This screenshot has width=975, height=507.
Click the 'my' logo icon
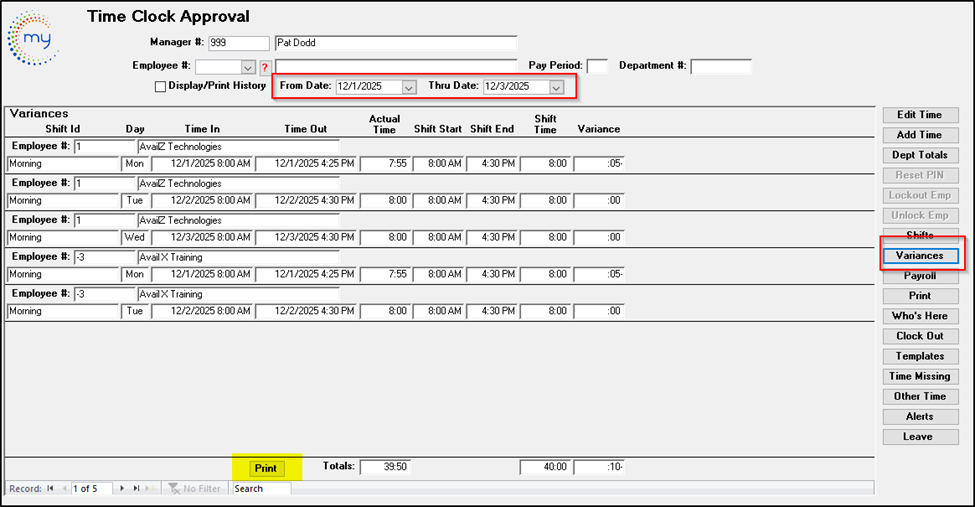[32, 40]
